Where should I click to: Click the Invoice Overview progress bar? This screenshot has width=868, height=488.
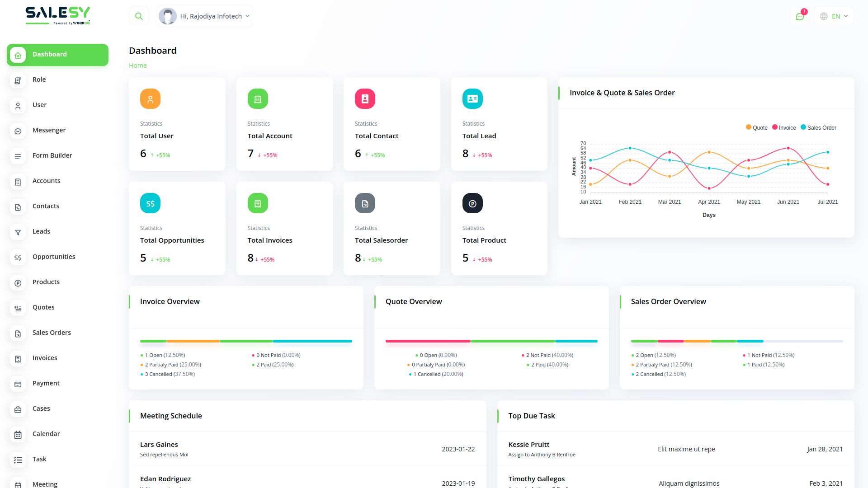click(x=246, y=341)
